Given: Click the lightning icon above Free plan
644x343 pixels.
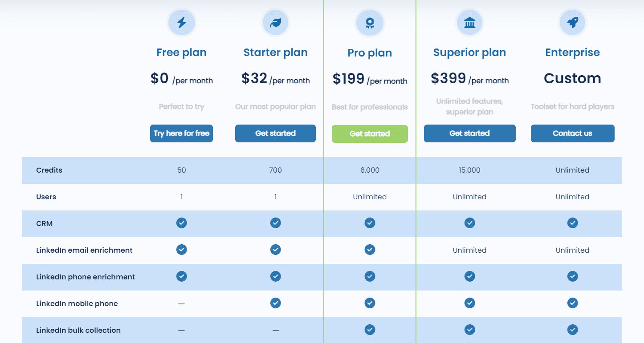Looking at the screenshot, I should [181, 23].
